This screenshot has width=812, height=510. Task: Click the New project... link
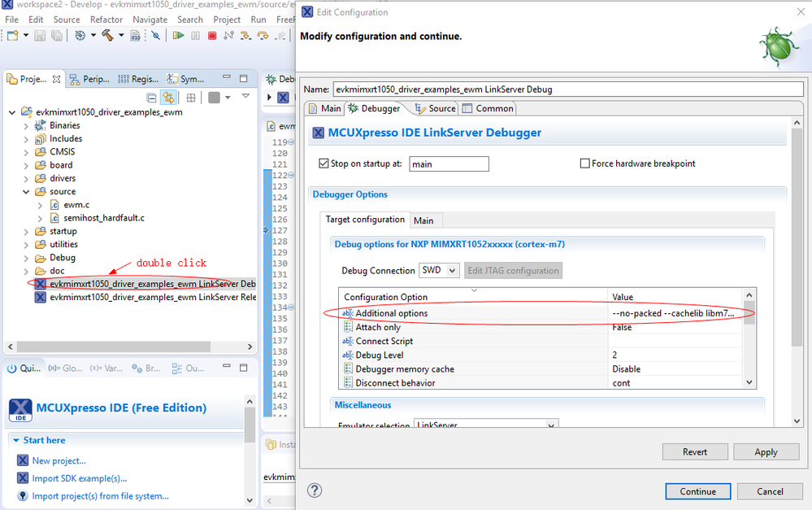[x=59, y=460]
